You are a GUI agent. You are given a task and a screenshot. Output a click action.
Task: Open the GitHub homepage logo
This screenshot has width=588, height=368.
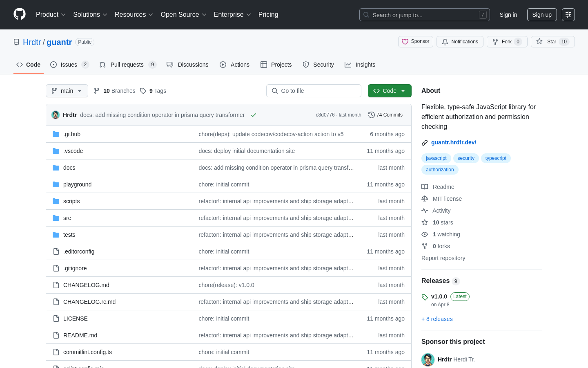coord(20,14)
